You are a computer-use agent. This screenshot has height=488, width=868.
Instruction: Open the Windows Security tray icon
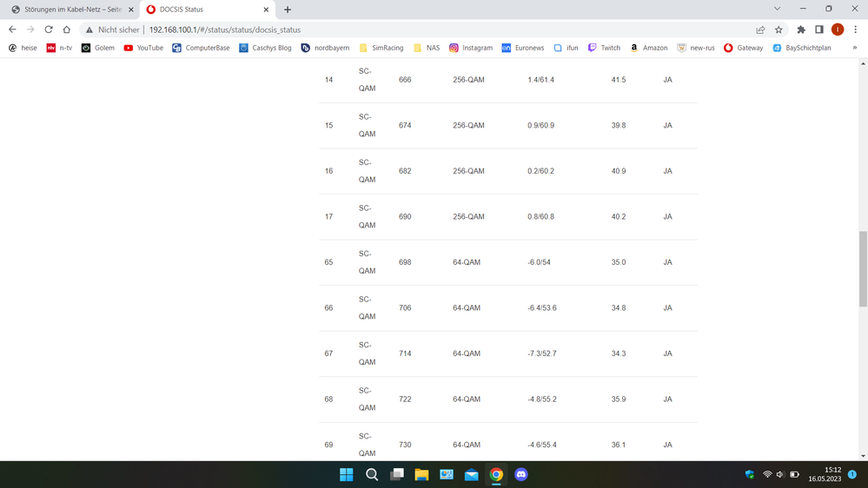(x=750, y=474)
